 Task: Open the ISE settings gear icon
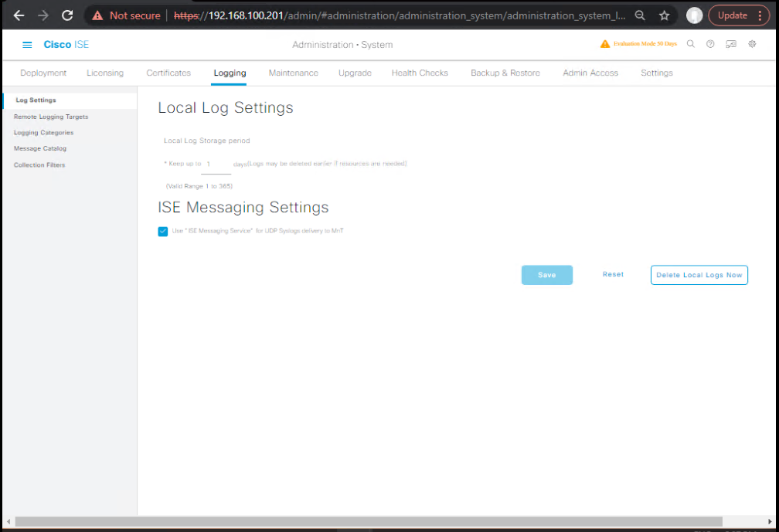752,44
